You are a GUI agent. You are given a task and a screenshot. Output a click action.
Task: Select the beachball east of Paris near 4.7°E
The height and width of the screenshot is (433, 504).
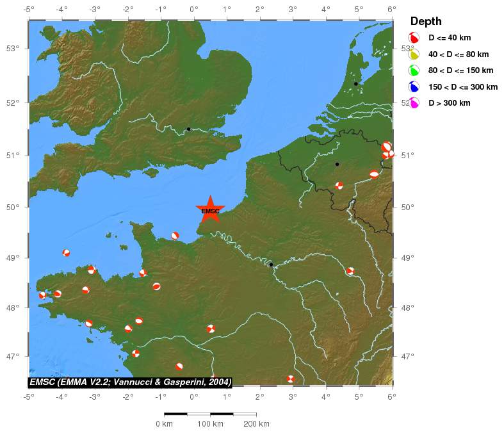(x=350, y=271)
